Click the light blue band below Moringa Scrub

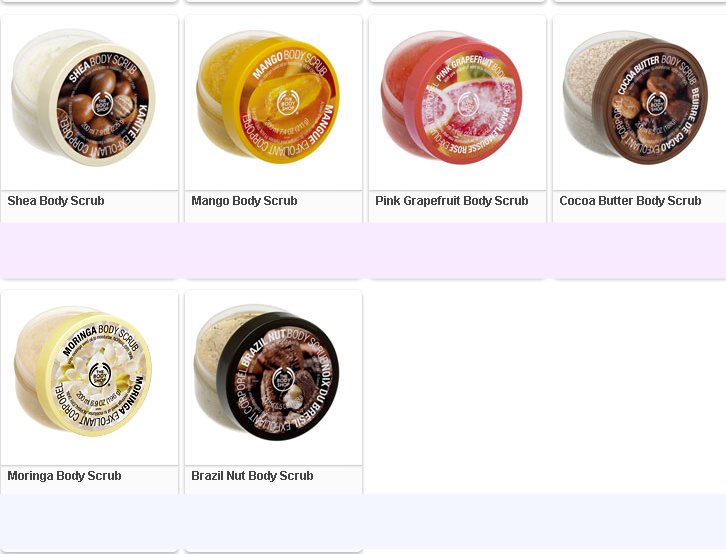click(89, 522)
